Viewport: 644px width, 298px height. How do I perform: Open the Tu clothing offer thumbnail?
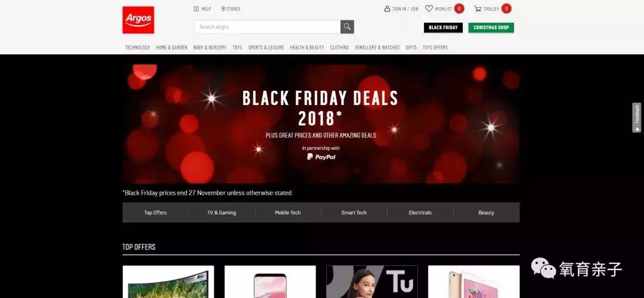(x=371, y=281)
